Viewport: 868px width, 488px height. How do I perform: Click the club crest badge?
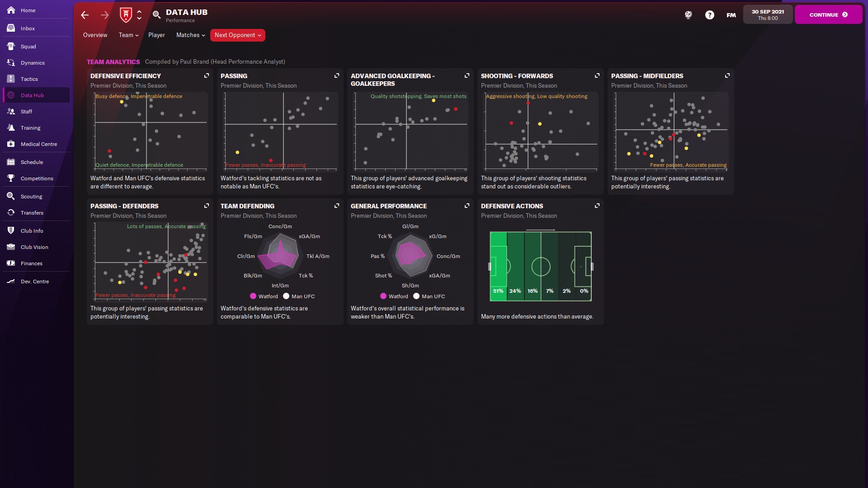pyautogui.click(x=126, y=15)
